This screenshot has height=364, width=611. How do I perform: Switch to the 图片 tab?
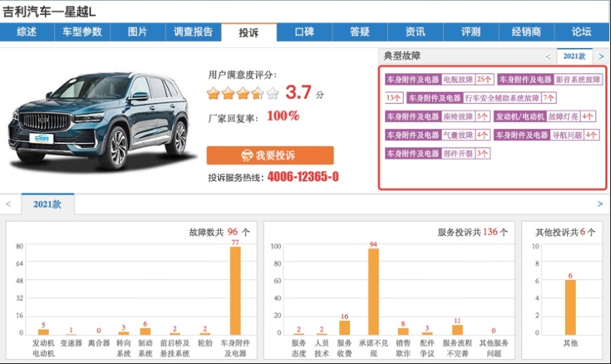coord(138,32)
